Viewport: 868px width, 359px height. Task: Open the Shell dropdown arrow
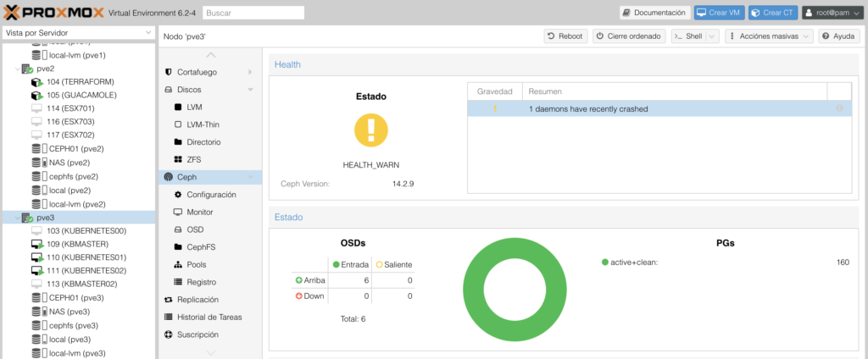pos(712,36)
